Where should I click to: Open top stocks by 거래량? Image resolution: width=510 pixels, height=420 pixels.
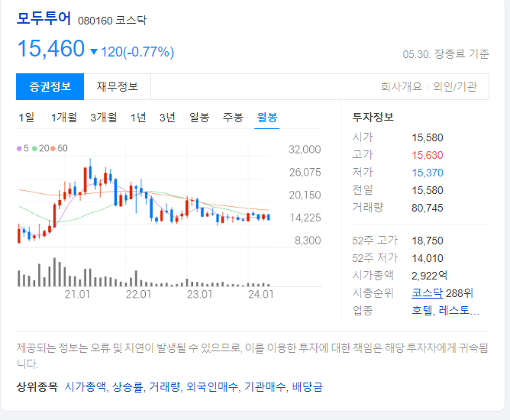(164, 387)
